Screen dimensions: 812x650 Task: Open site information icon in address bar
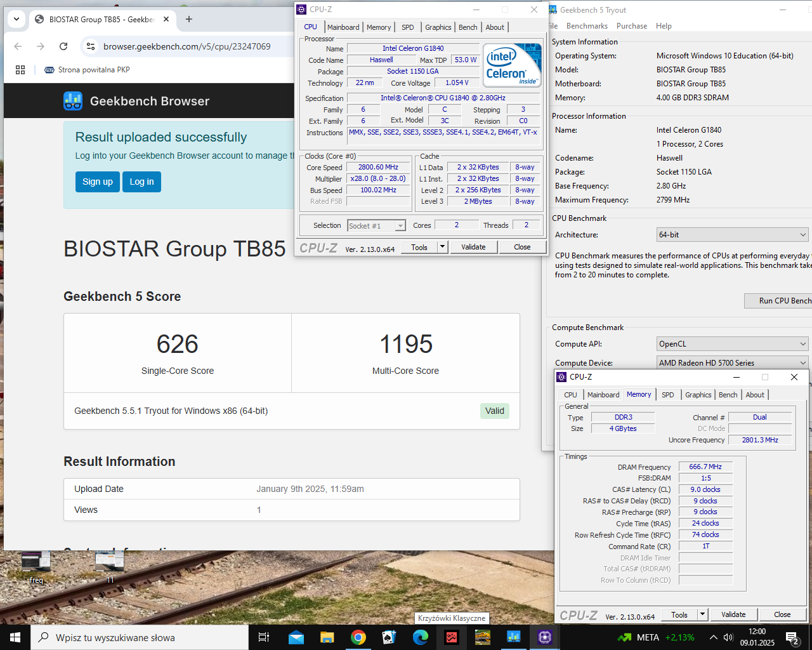(91, 46)
